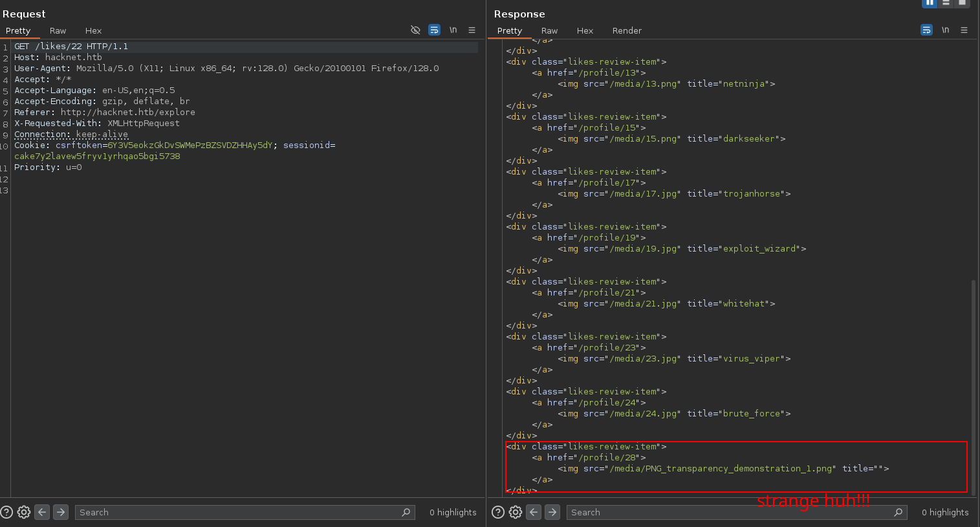Open the Request editor hamburger menu
The height and width of the screenshot is (527, 980).
point(472,30)
